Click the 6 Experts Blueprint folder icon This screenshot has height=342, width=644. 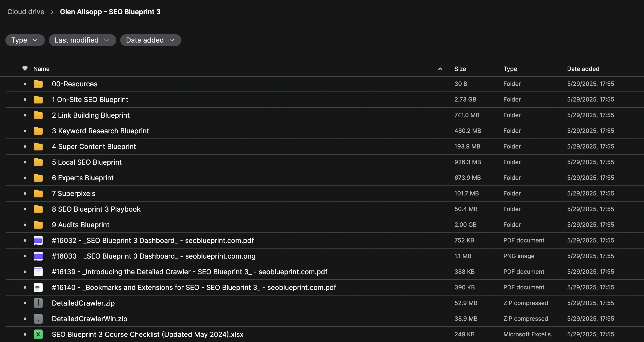(38, 178)
